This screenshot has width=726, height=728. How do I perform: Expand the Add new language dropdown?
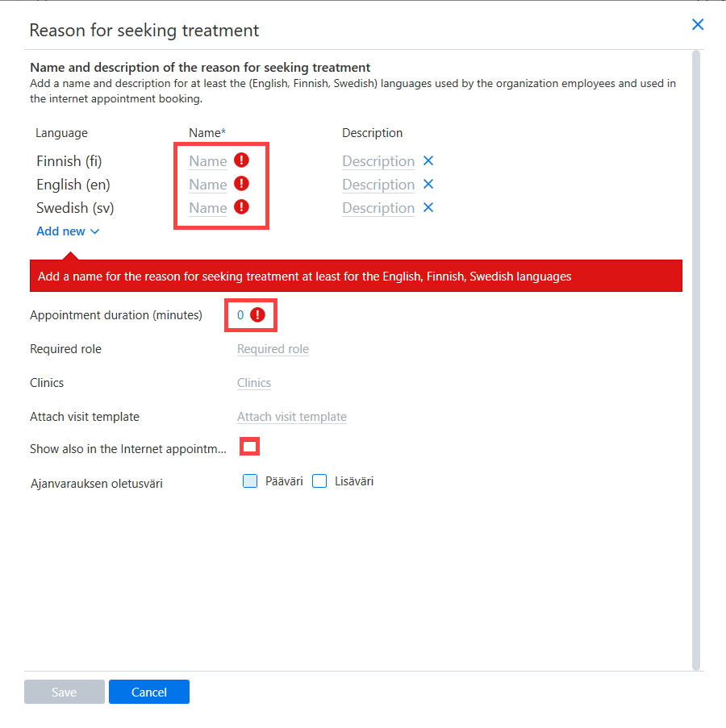(x=68, y=231)
